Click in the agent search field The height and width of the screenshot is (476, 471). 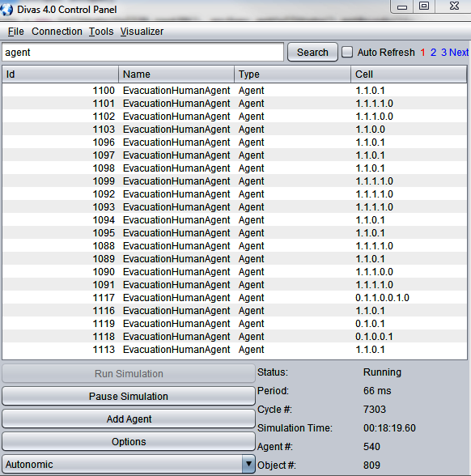tap(142, 52)
